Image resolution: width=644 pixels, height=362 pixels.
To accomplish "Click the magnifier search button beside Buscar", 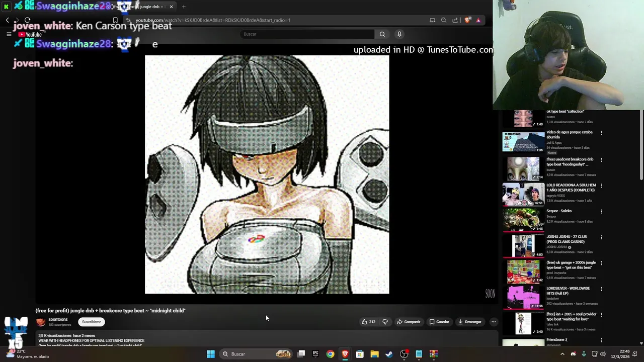I will [x=382, y=34].
